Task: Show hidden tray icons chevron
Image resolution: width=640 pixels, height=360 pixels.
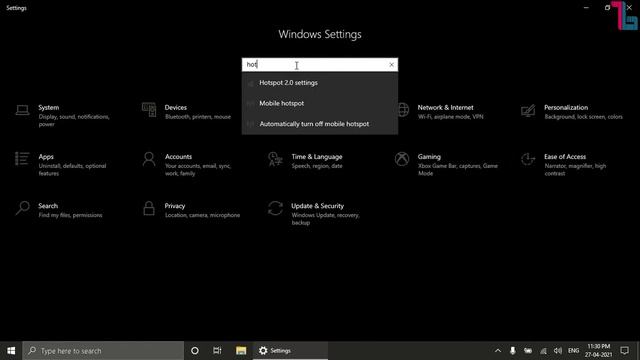Action: [498, 351]
